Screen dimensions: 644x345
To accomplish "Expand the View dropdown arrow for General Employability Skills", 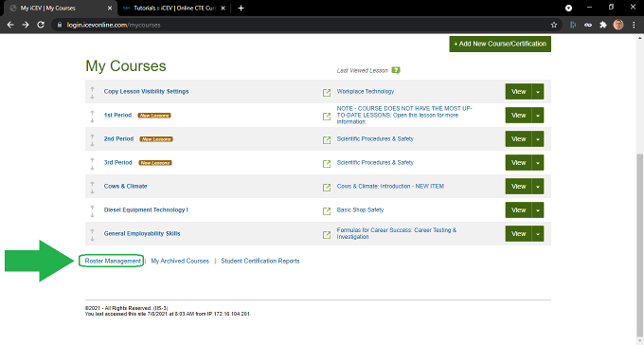I will [538, 233].
